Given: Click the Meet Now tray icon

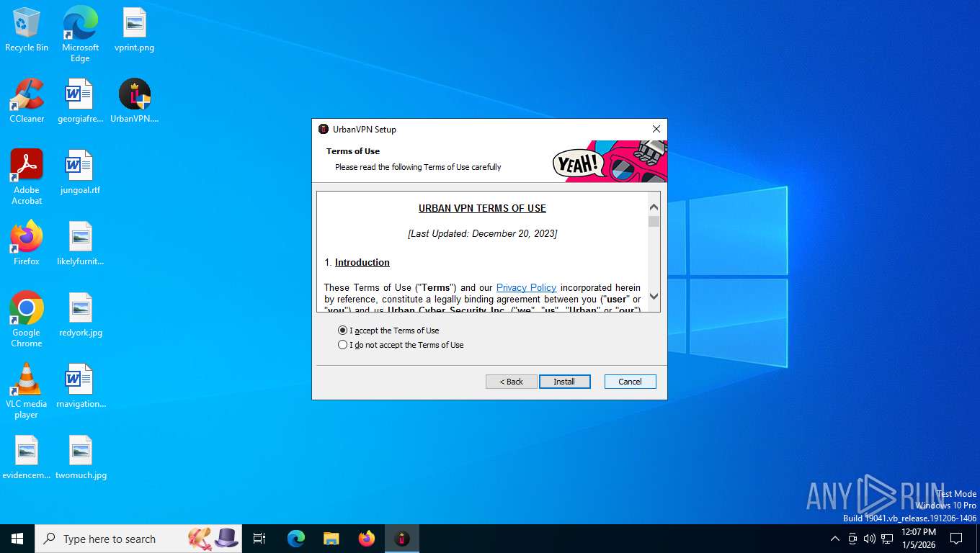Looking at the screenshot, I should pyautogui.click(x=852, y=539).
